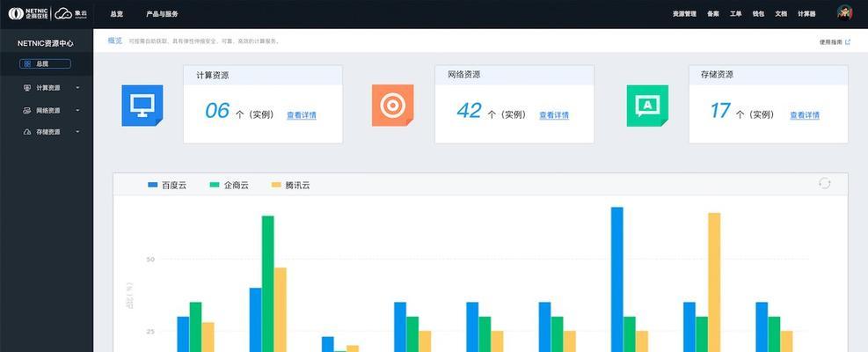The width and height of the screenshot is (868, 352).
Task: Click the 象云 cloud logo
Action: [x=71, y=13]
